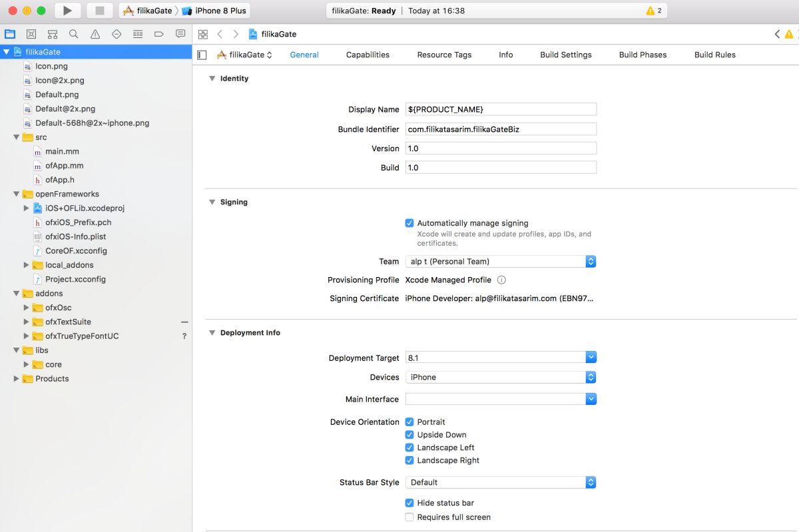Open the Main Interface combo box

(501, 399)
